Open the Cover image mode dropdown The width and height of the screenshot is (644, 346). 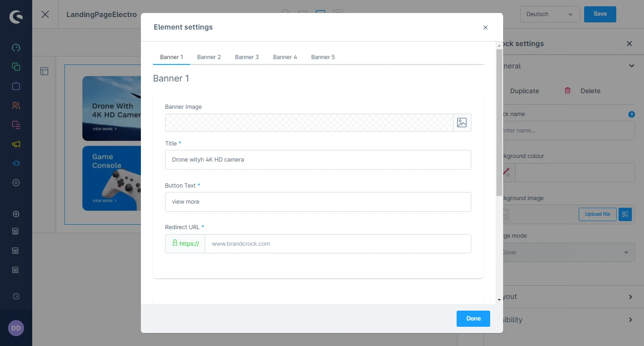coord(568,252)
